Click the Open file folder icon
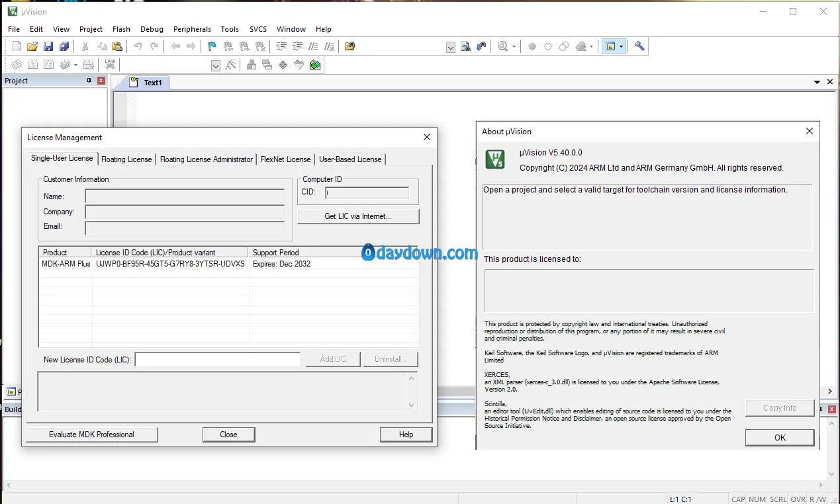This screenshot has height=504, width=840. point(32,46)
